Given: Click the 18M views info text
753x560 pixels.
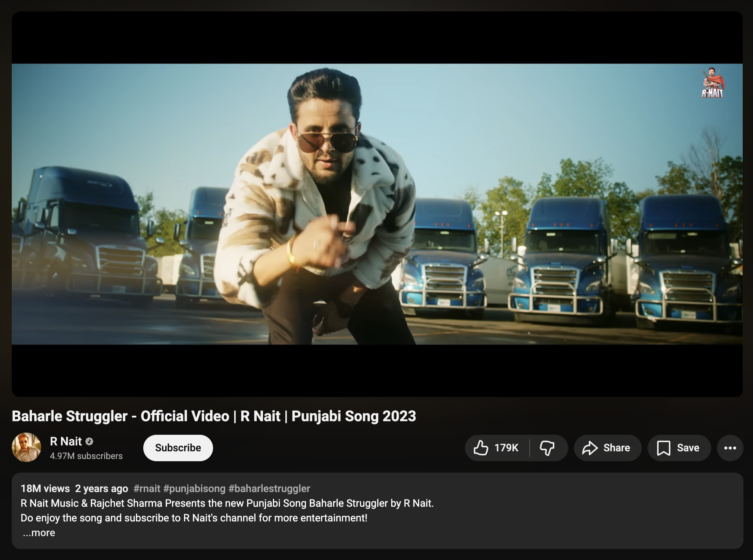Looking at the screenshot, I should pos(45,488).
